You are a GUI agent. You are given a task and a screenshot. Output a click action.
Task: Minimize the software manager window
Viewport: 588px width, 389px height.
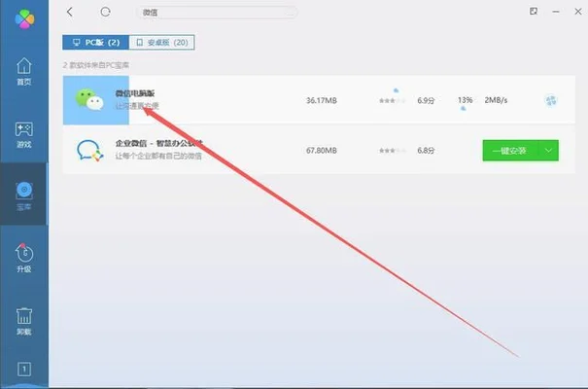click(x=556, y=12)
